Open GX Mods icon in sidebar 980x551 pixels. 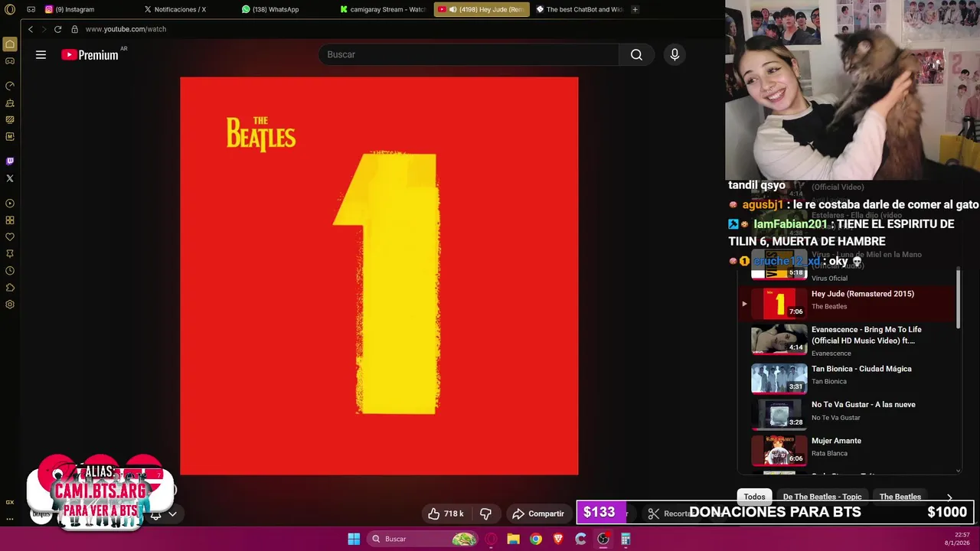coord(10,119)
